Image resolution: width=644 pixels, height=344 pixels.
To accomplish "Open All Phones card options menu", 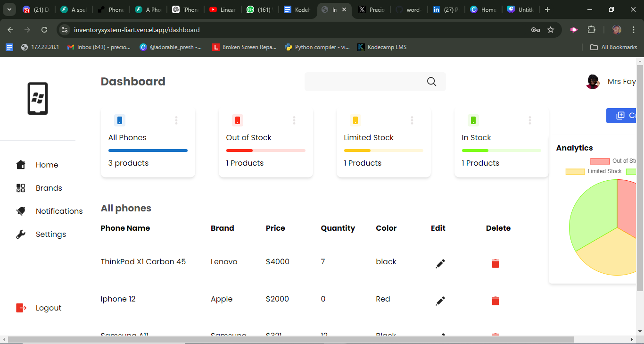I will click(176, 120).
